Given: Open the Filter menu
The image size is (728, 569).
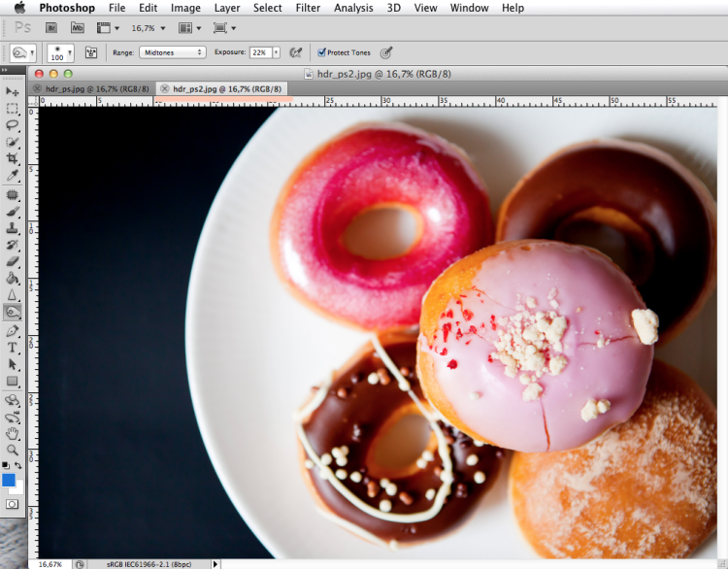Looking at the screenshot, I should (x=308, y=8).
